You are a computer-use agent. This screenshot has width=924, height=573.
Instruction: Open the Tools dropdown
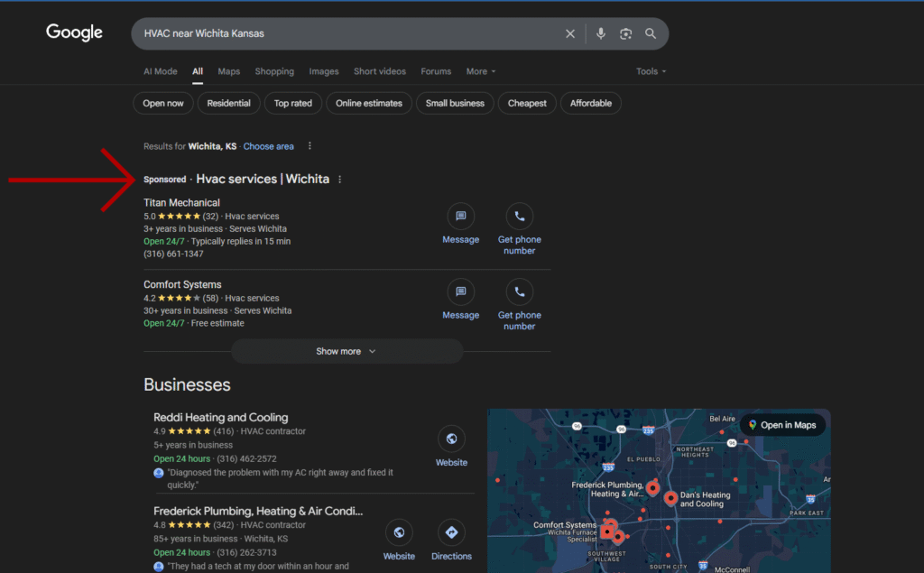[x=651, y=71]
